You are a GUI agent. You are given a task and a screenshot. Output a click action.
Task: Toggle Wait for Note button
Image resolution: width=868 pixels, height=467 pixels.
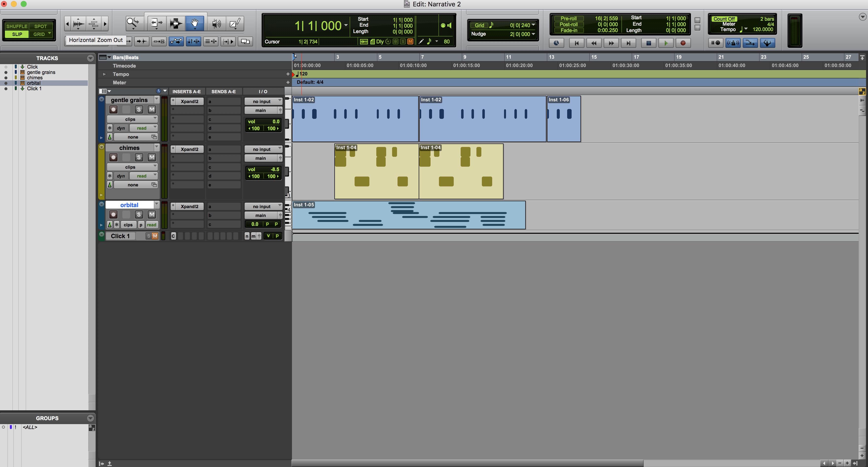[x=716, y=43]
